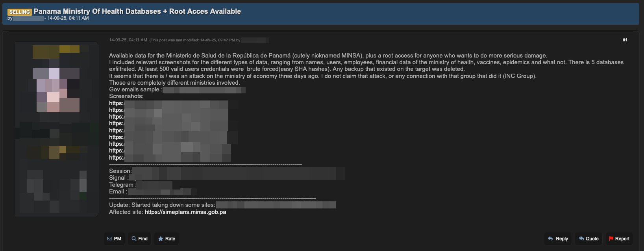Click the envelope icon on the PM button
Screen dimensions: 644x251
click(x=110, y=239)
